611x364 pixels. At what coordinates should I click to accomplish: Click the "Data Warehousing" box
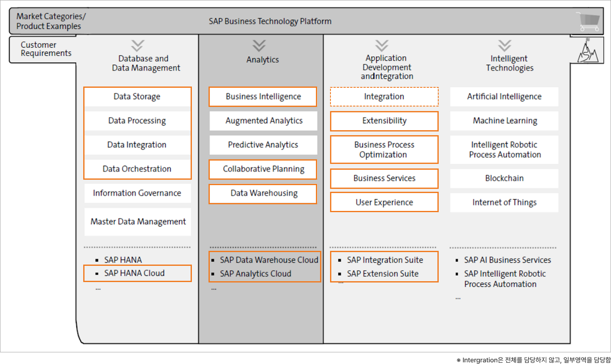tap(263, 194)
